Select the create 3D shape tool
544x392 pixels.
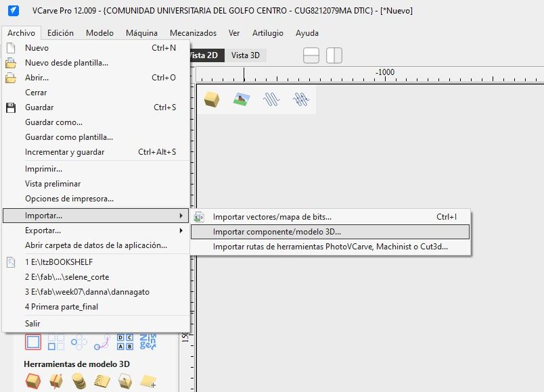(x=32, y=381)
